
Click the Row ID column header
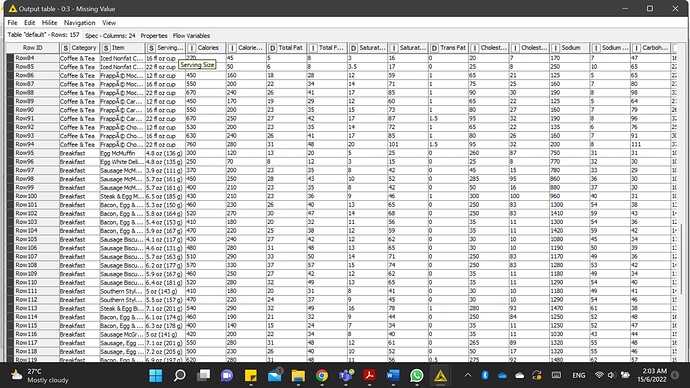pyautogui.click(x=33, y=48)
